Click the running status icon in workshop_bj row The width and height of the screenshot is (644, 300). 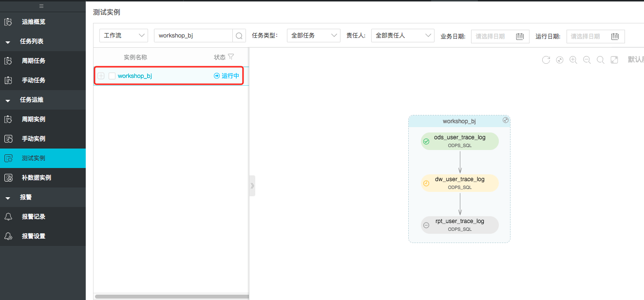click(217, 76)
